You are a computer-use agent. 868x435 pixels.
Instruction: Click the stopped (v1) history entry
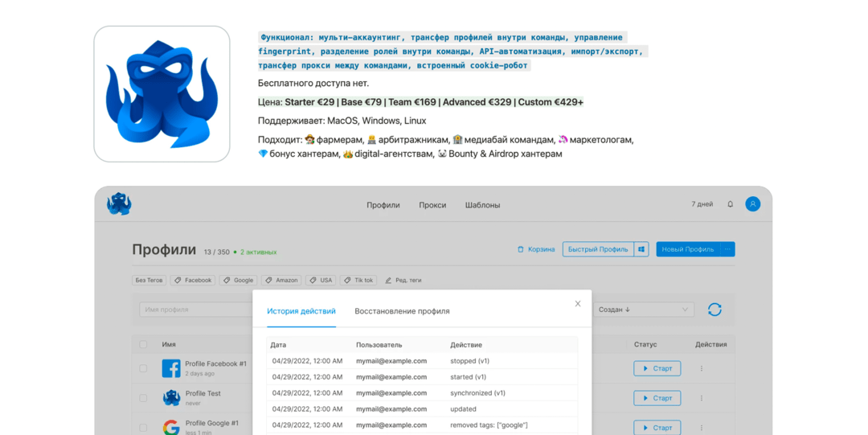click(469, 361)
